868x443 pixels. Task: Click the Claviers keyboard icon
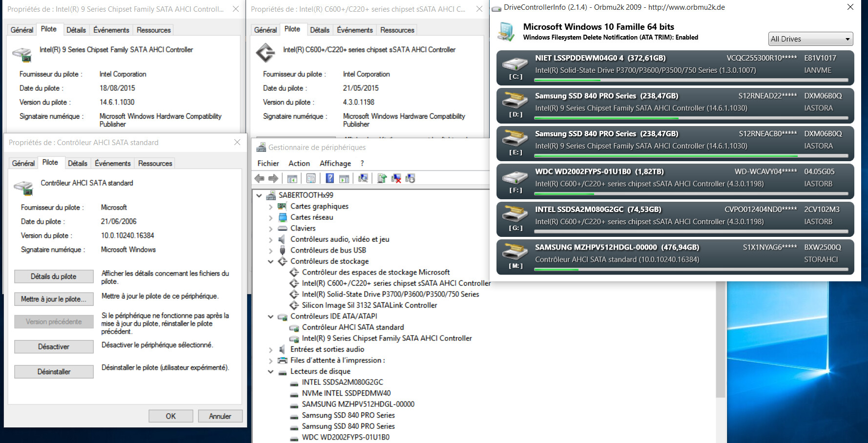click(x=282, y=228)
